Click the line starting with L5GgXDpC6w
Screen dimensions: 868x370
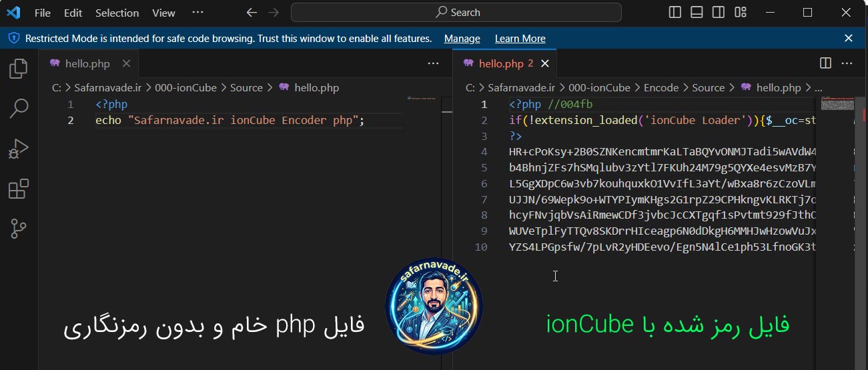point(663,183)
